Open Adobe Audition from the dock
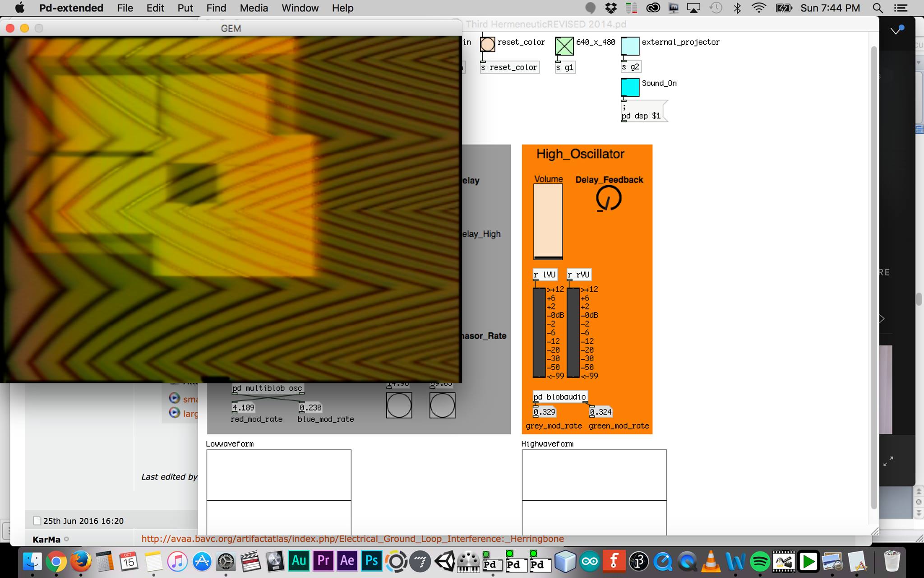 click(299, 561)
